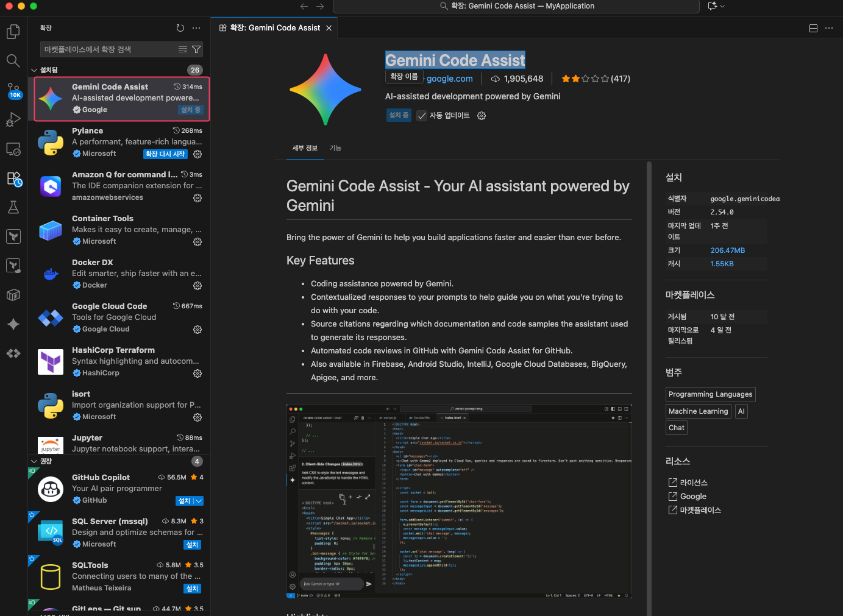Open the Remote Explorer view
The height and width of the screenshot is (616, 843).
pos(13,149)
